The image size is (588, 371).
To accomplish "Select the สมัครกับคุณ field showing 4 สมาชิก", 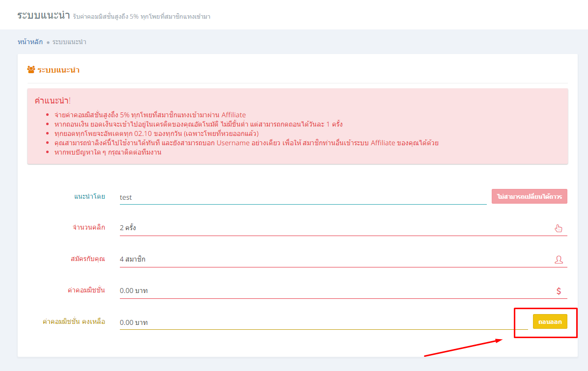I will 334,259.
